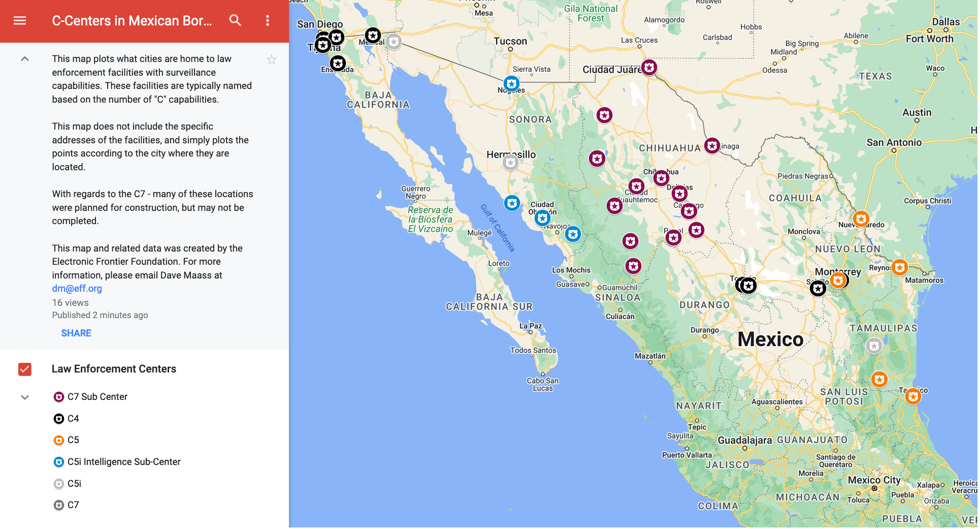Open the three-dot options menu
Screen dimensions: 980x529
[268, 21]
